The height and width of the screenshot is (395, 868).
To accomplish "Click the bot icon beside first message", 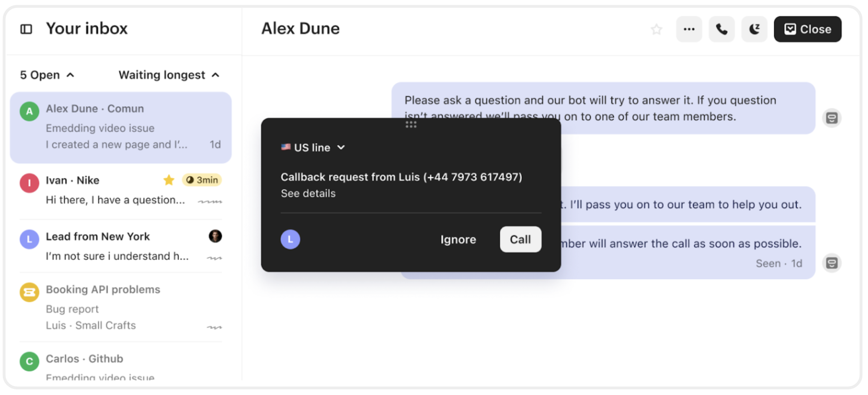I will tap(832, 118).
